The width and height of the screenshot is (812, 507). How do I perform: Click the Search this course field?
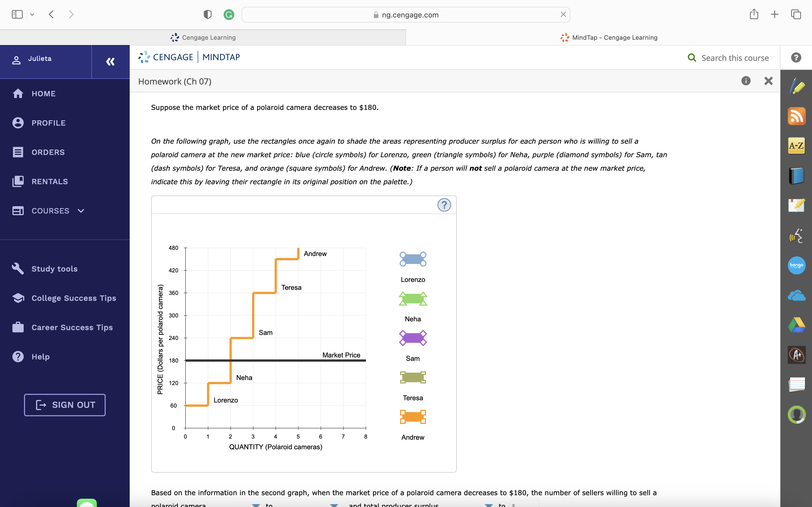(x=735, y=58)
